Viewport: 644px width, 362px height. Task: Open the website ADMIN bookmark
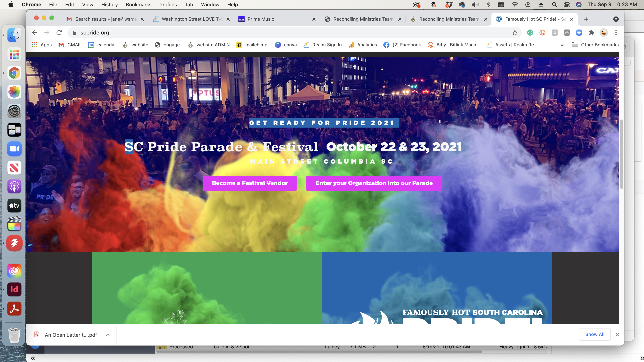209,45
